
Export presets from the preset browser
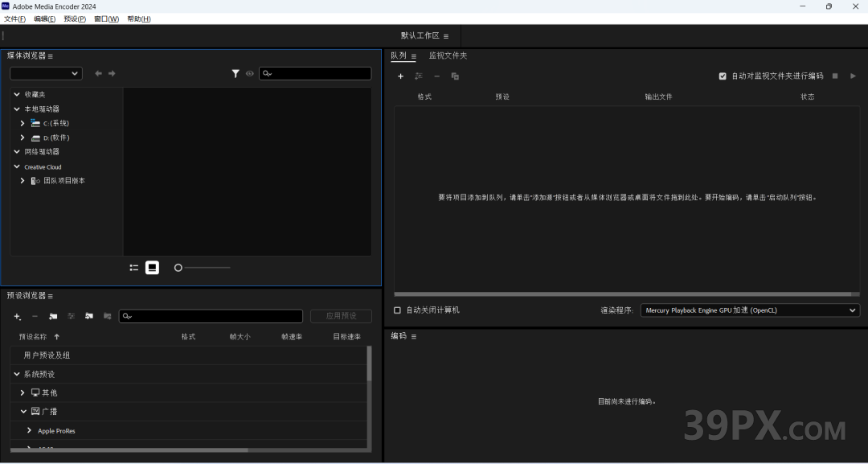[108, 316]
